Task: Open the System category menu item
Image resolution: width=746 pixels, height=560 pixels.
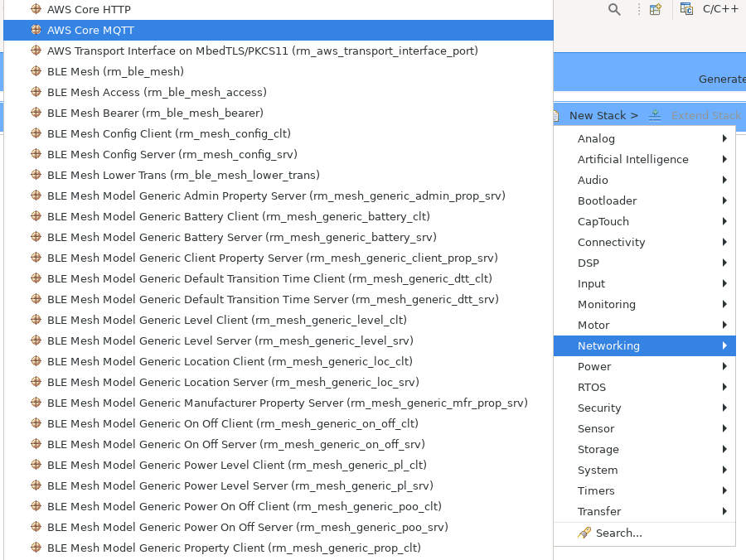Action: tap(645, 471)
